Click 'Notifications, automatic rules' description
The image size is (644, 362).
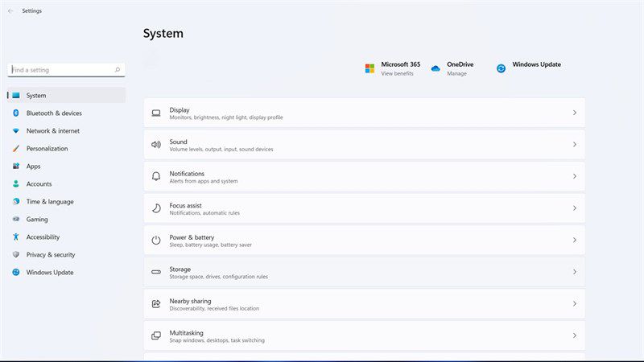pos(204,213)
